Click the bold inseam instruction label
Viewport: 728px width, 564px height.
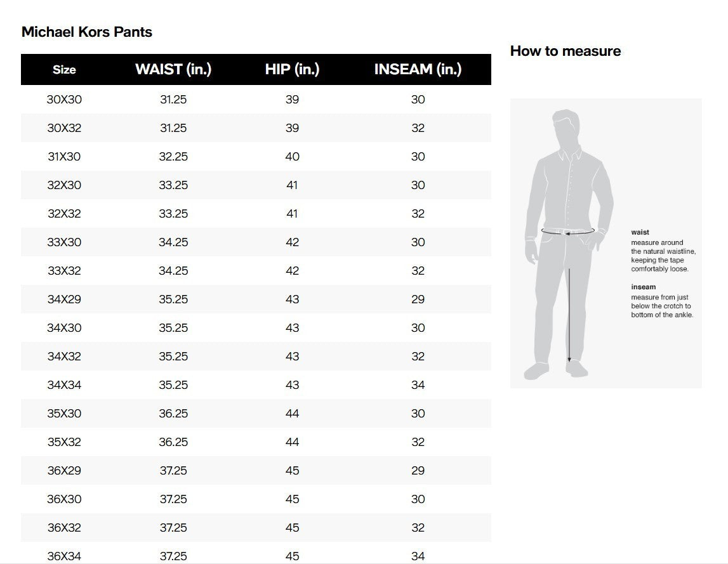[x=643, y=287]
